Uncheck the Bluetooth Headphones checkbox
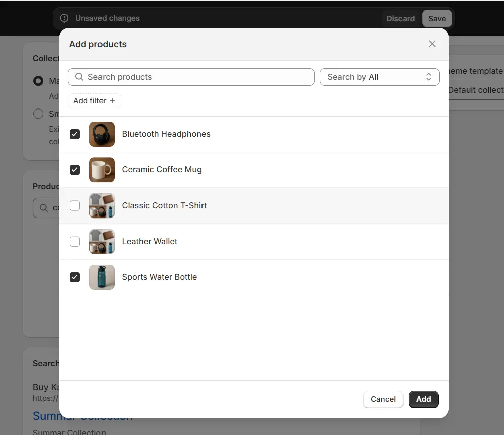Viewport: 504px width, 435px height. [x=75, y=134]
